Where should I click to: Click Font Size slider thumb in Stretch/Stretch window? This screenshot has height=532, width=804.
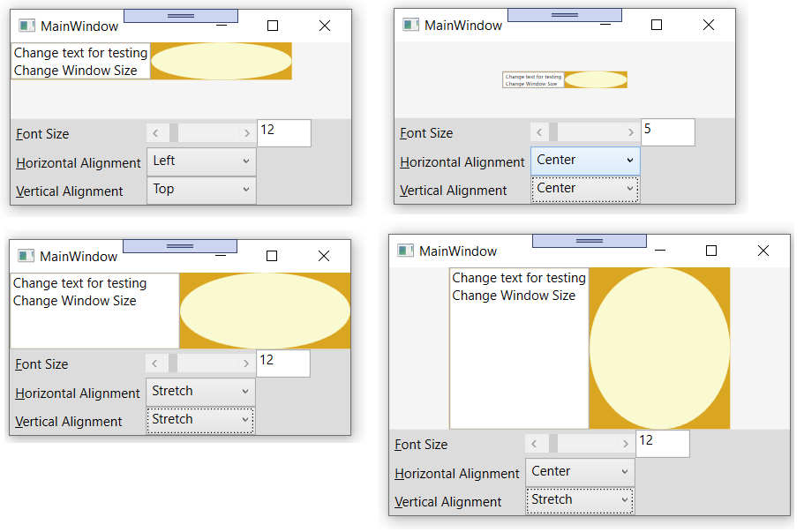(x=173, y=363)
